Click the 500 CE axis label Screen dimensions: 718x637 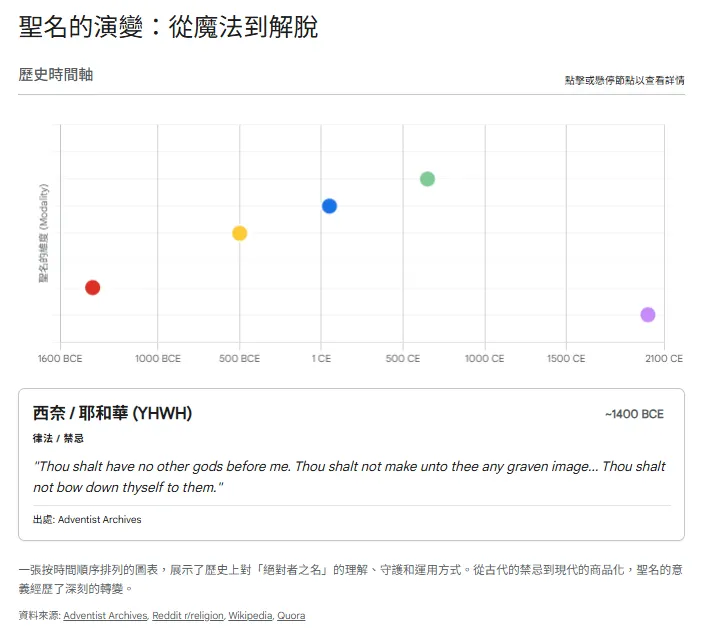(x=403, y=359)
